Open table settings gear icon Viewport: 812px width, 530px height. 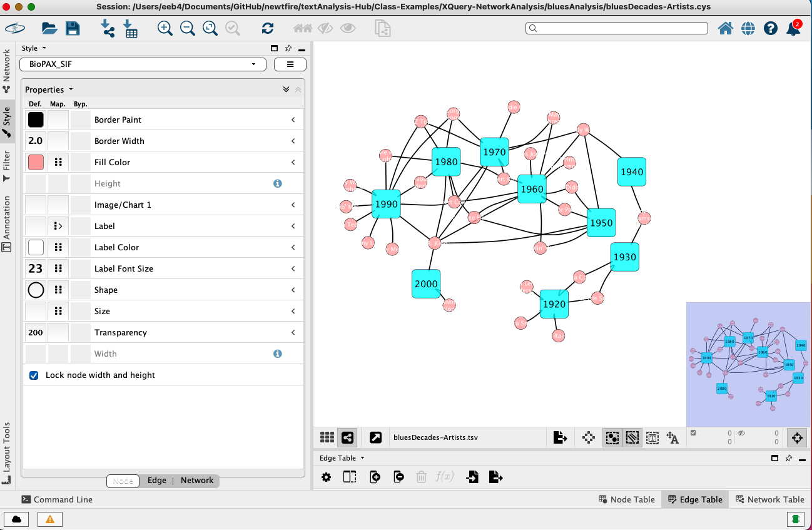coord(326,477)
